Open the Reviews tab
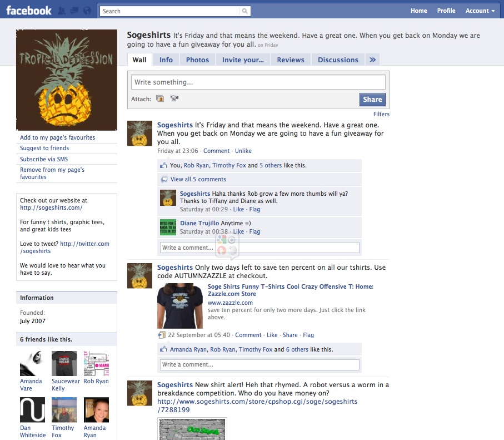Screen dimensions: 504x440 click(291, 60)
